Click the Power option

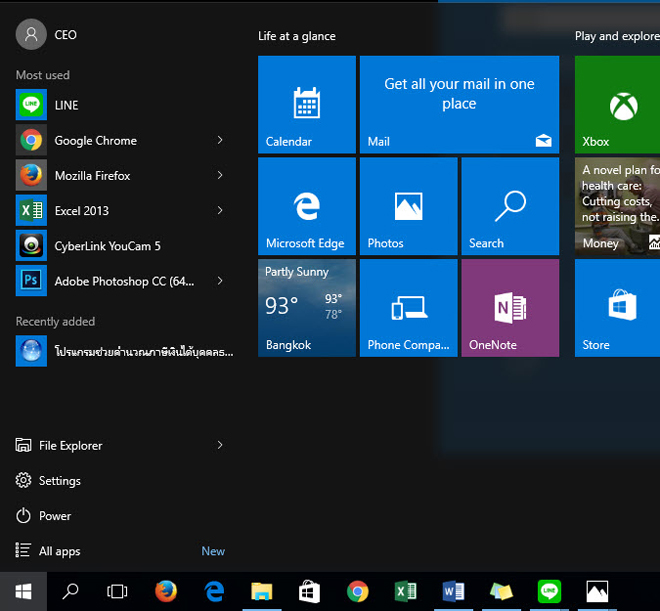point(55,516)
